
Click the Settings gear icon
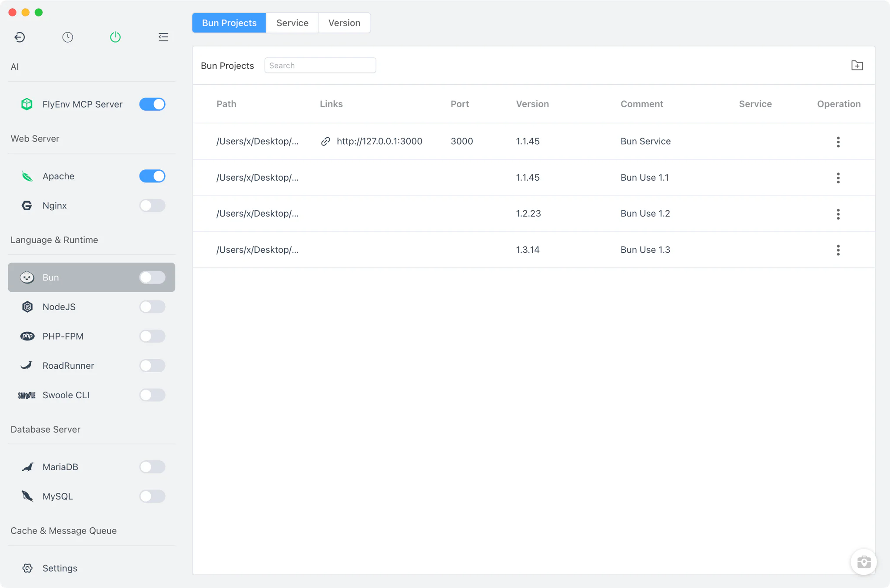[x=27, y=568]
